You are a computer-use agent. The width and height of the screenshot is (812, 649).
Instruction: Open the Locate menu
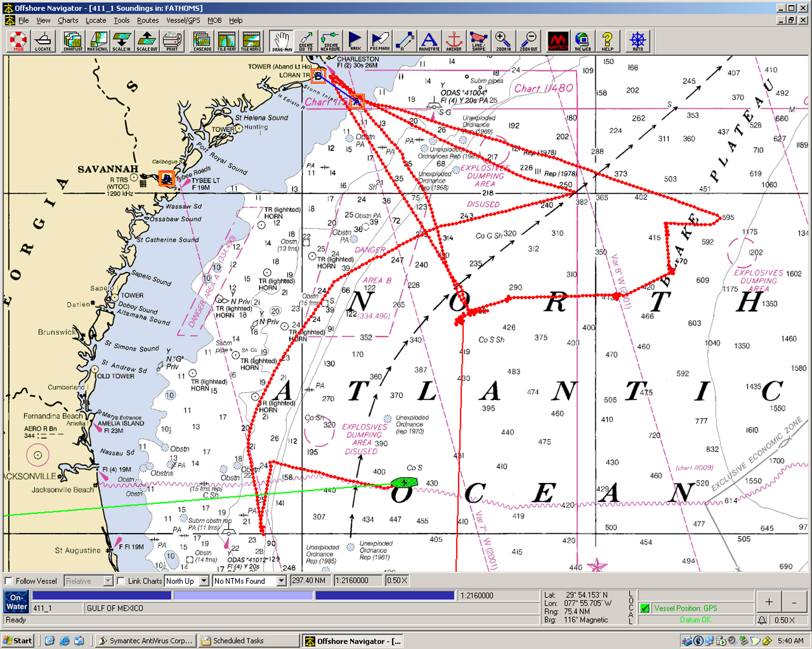(96, 20)
